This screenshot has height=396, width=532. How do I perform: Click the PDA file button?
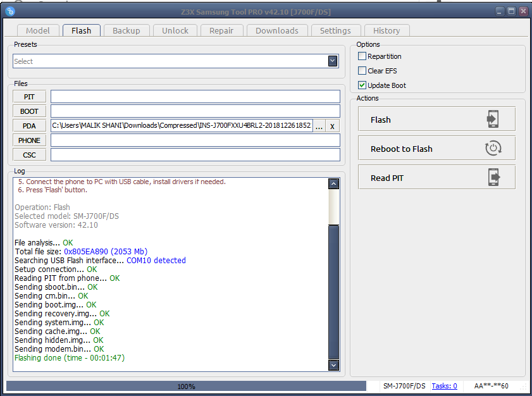[x=29, y=126]
